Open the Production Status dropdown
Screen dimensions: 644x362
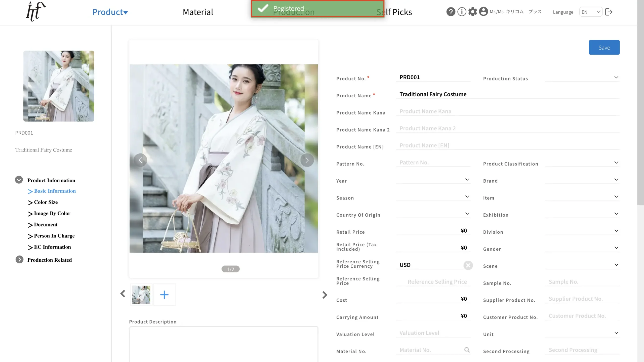582,77
